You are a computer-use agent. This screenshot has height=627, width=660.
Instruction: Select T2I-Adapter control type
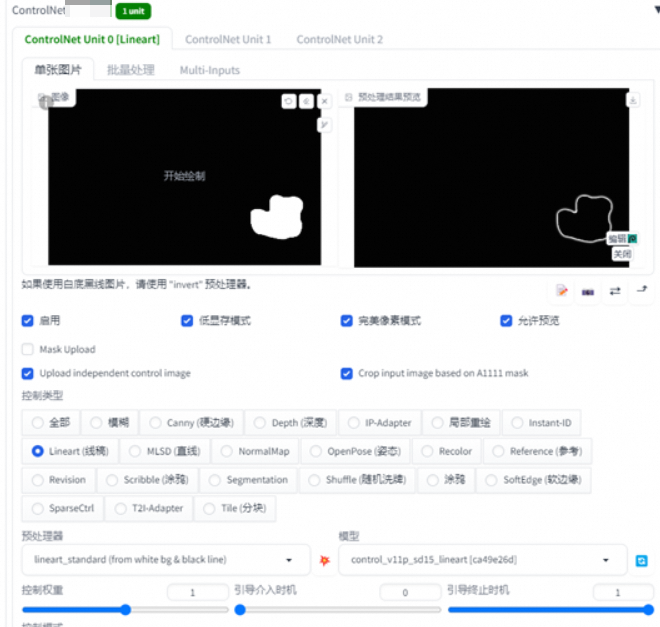(x=149, y=508)
